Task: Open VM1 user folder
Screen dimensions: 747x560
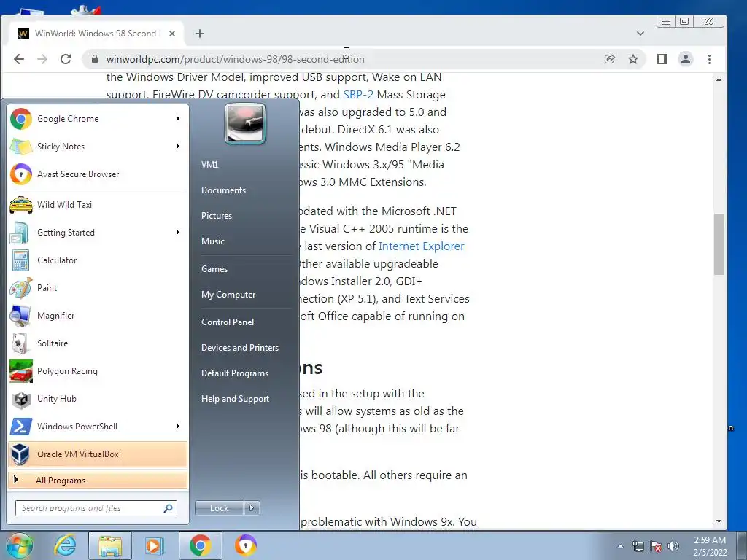Action: (x=209, y=165)
